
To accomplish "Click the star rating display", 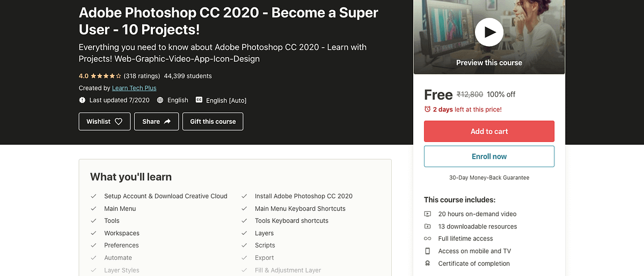I will [x=106, y=76].
